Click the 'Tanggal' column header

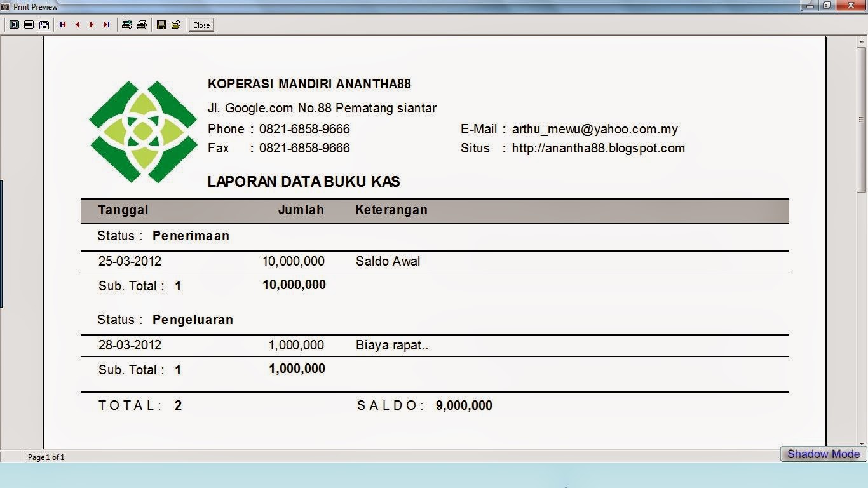pyautogui.click(x=123, y=210)
